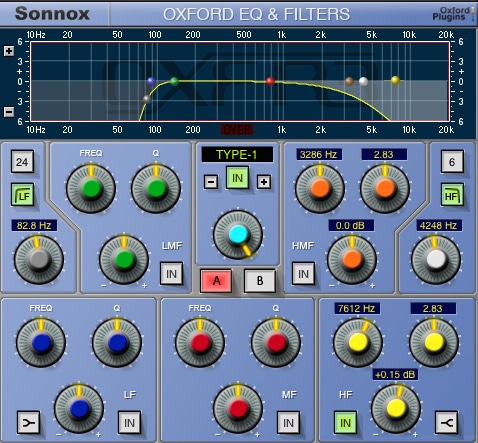Click the HF shelf shape icon
Viewport: 478px width, 443px height.
[447, 423]
